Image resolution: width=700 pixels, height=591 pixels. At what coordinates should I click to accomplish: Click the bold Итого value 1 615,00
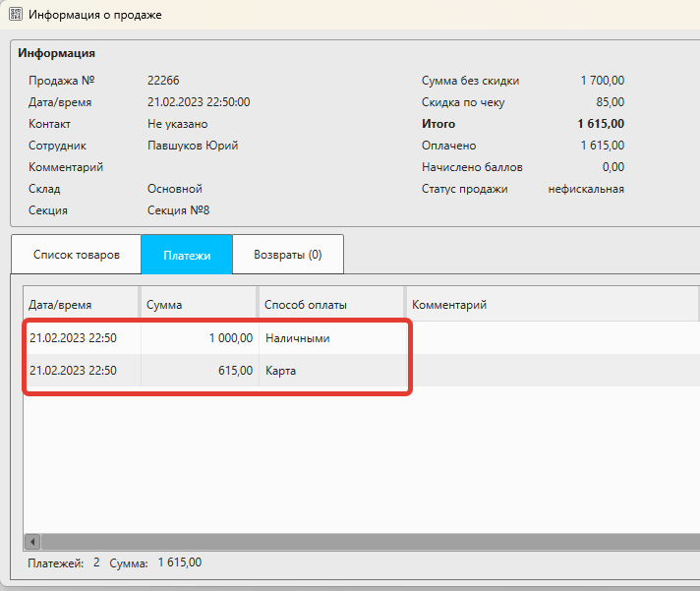600,124
